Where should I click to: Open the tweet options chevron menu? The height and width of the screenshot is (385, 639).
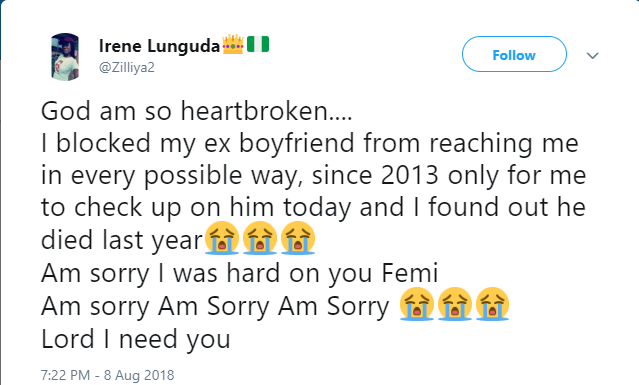(592, 55)
